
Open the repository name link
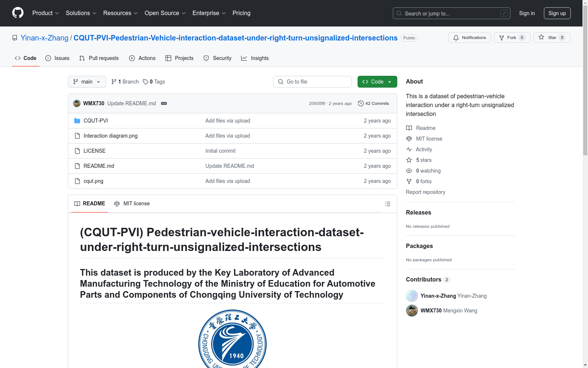236,38
